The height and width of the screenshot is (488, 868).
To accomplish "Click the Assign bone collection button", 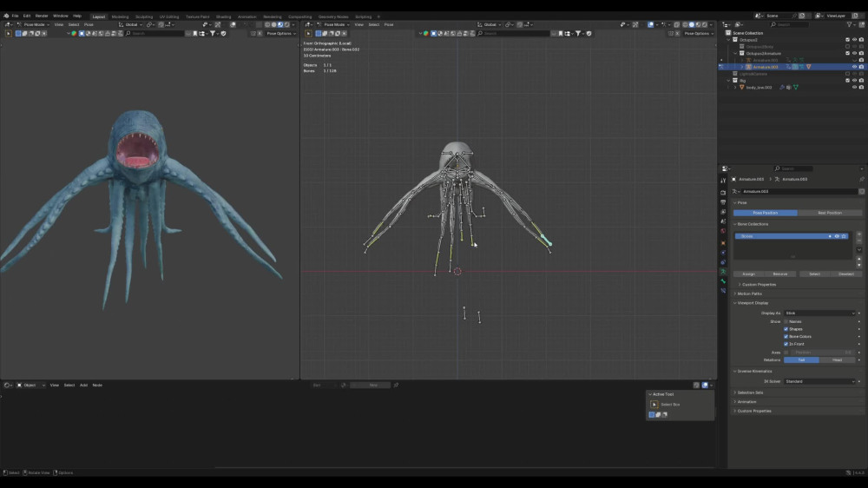I will click(x=748, y=274).
